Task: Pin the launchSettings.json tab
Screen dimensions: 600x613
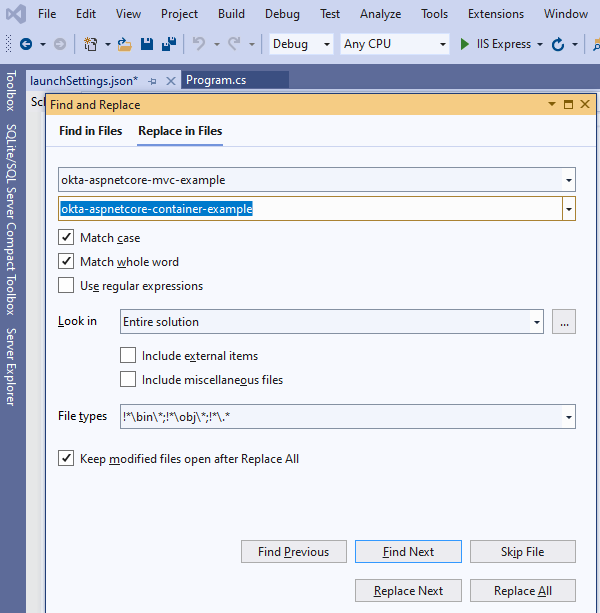Action: tap(152, 80)
